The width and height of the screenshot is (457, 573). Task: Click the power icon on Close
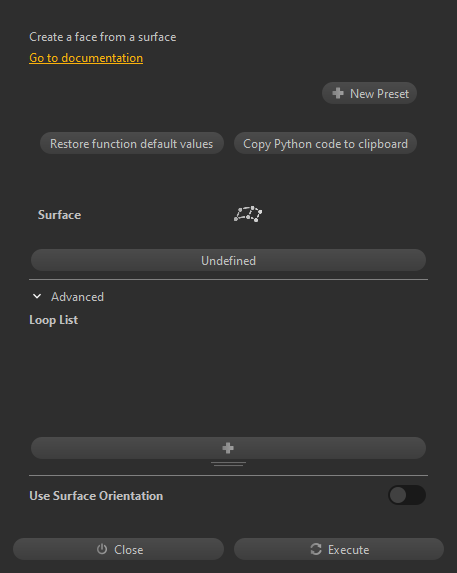(102, 549)
